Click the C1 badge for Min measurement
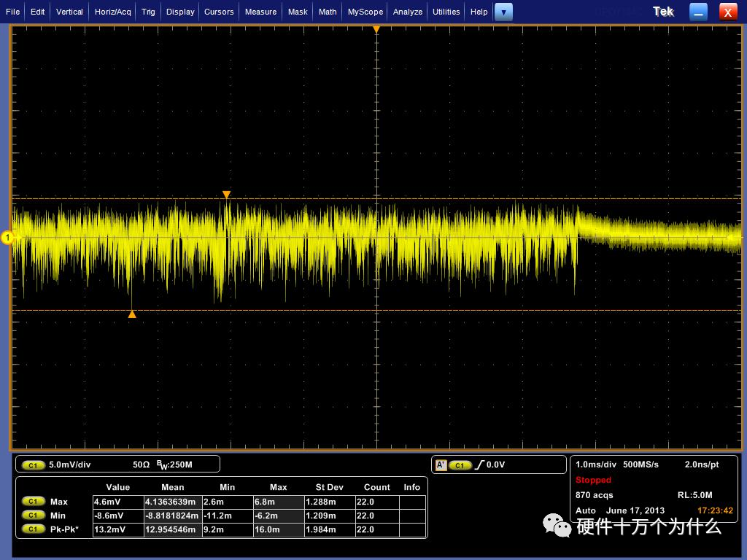 click(34, 516)
